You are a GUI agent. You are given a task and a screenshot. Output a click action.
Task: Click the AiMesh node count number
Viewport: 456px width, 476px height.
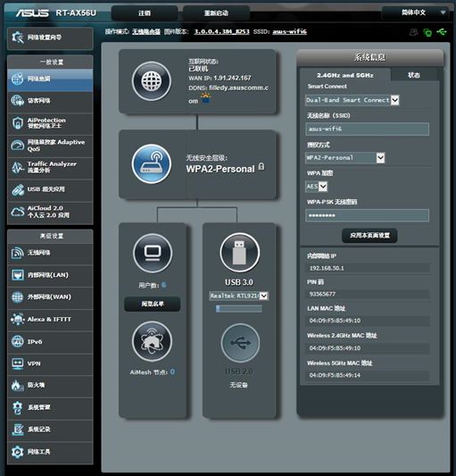pyautogui.click(x=172, y=372)
